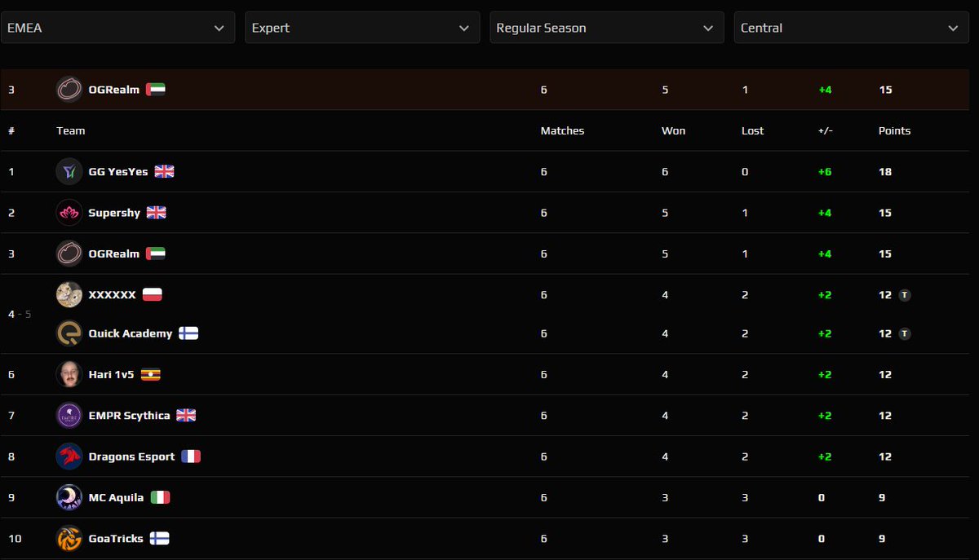This screenshot has height=560, width=979.
Task: Click the Supershy lotus team logo
Action: click(x=69, y=213)
